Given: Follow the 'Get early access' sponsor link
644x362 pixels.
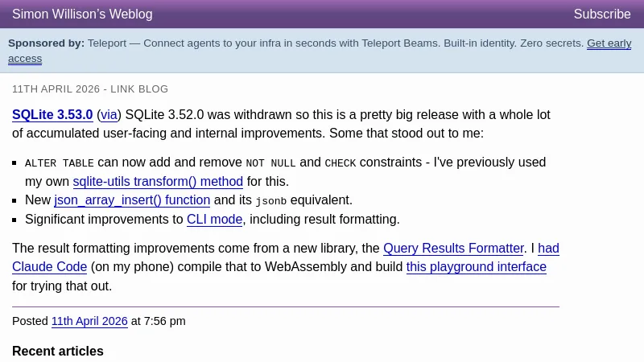Looking at the screenshot, I should (x=609, y=43).
